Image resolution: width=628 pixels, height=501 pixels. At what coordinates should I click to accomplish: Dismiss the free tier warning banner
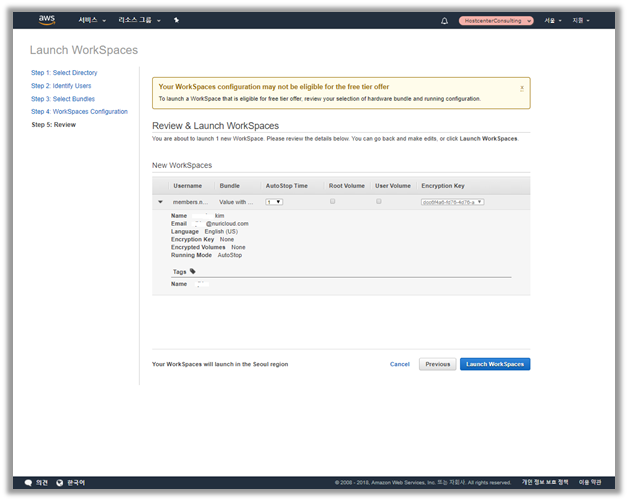pos(521,88)
